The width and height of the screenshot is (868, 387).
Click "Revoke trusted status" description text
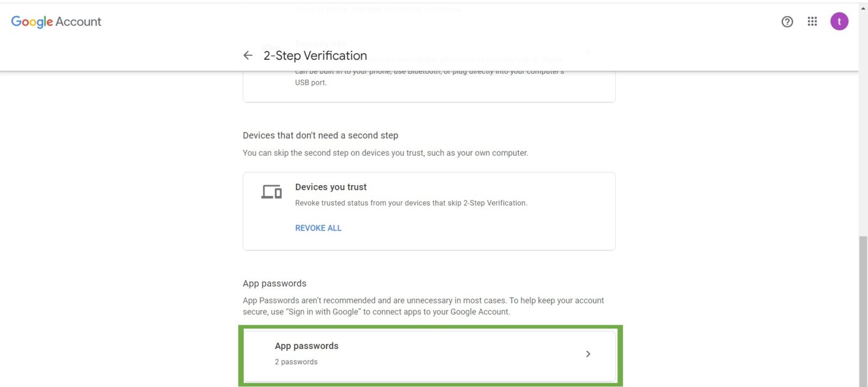(x=411, y=203)
